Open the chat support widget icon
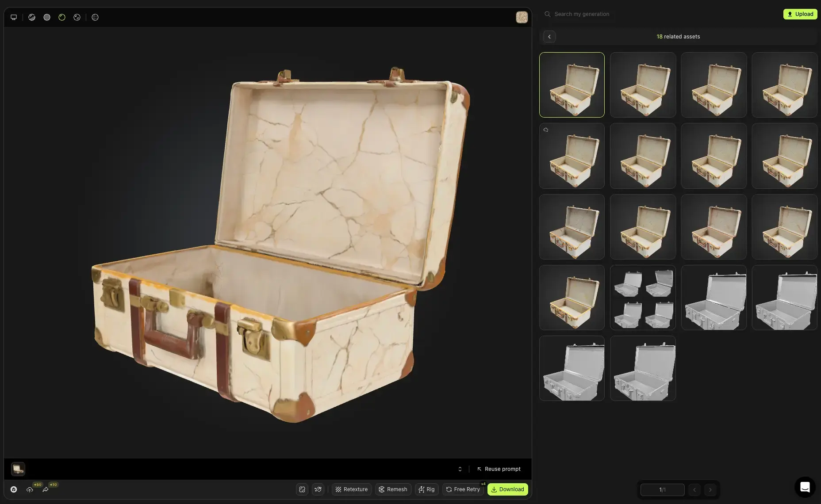Screen dimensions: 821x504 [x=805, y=487]
